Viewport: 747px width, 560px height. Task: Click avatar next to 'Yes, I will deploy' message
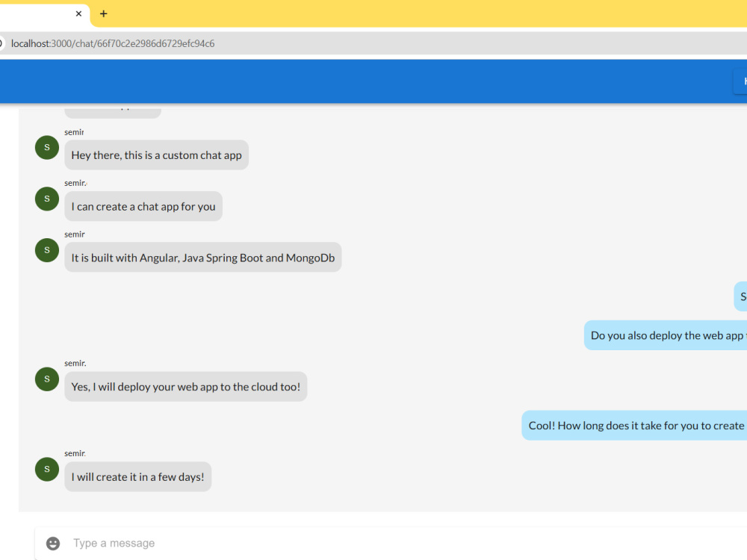pos(47,379)
